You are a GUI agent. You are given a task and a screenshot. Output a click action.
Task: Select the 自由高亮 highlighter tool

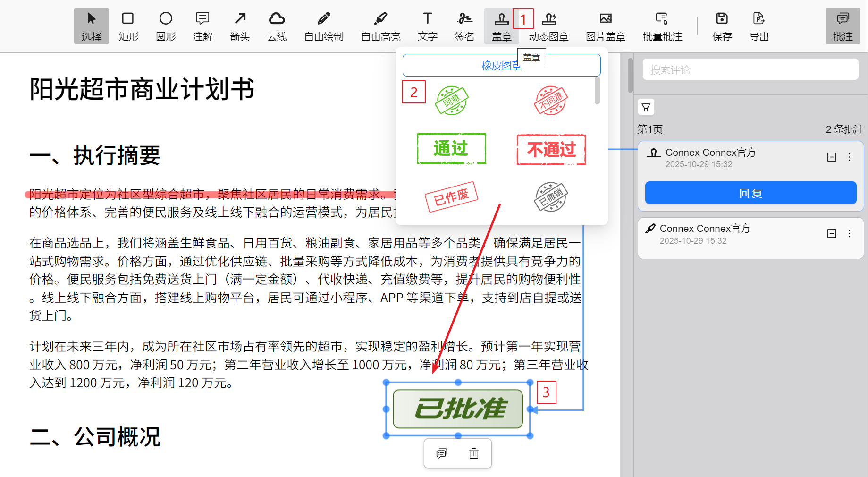tap(380, 26)
